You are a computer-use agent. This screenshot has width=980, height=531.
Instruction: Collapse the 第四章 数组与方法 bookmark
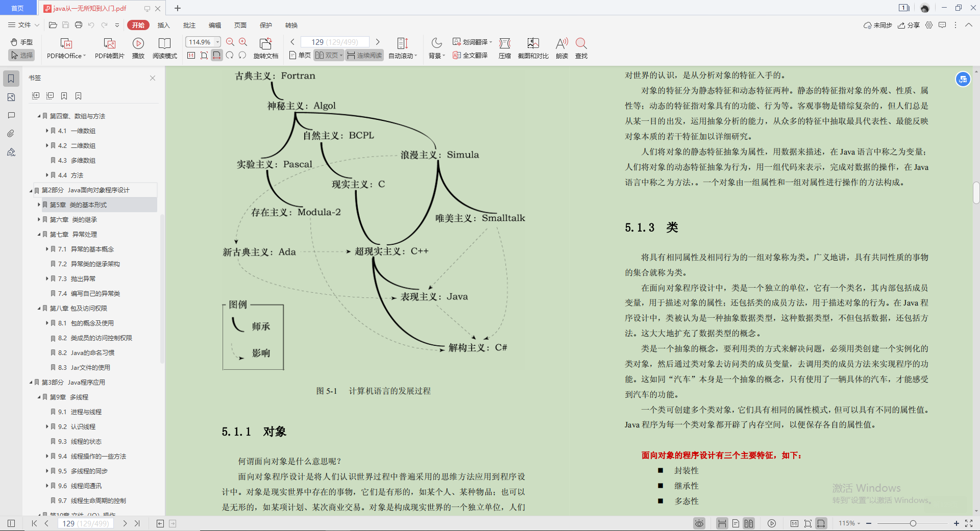39,116
